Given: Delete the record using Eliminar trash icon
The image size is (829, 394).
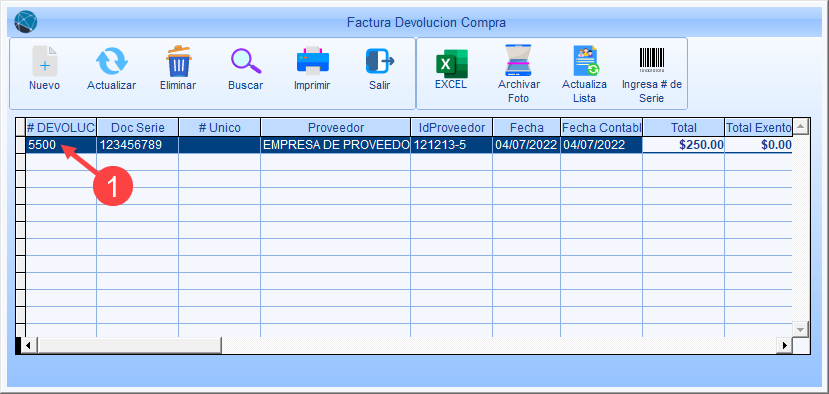Looking at the screenshot, I should pos(178,61).
